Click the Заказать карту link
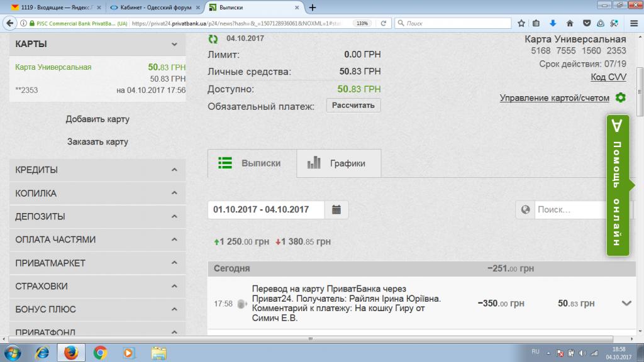Image resolution: width=644 pixels, height=362 pixels. (97, 142)
